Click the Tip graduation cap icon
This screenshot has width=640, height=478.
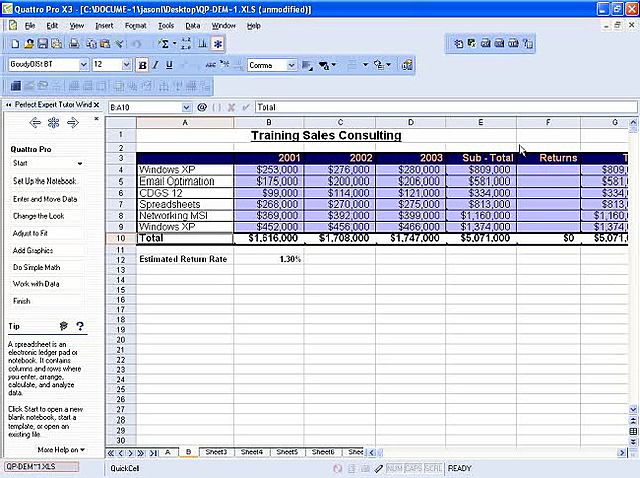[x=63, y=326]
